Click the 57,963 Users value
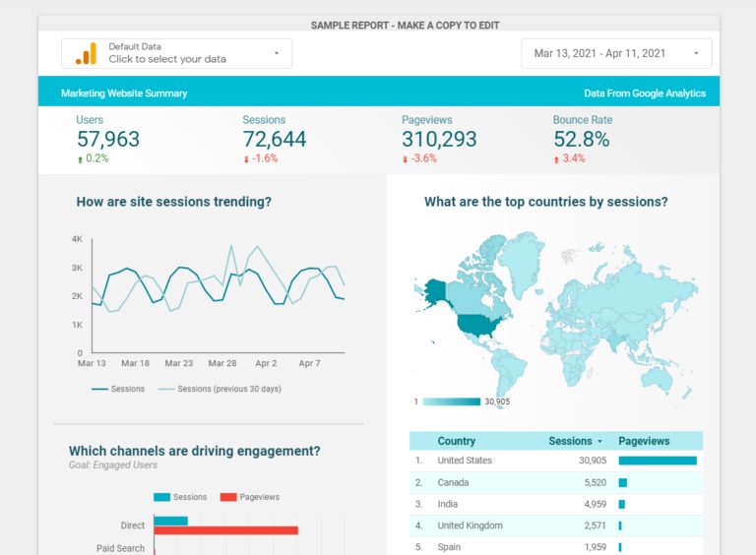Viewport: 756px width, 555px height. click(x=108, y=139)
